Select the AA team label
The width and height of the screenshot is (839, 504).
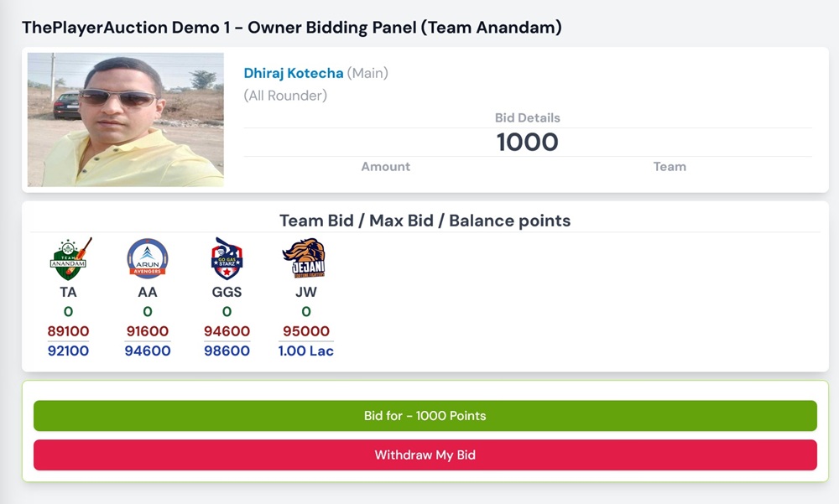(148, 292)
